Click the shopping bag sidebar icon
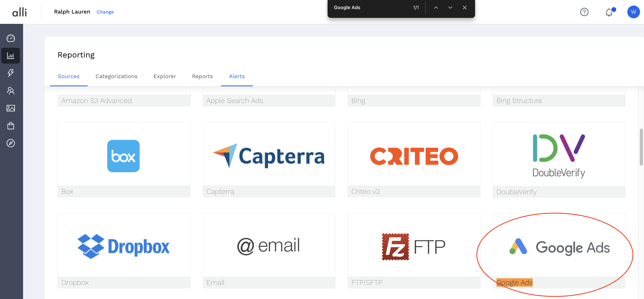Image resolution: width=644 pixels, height=299 pixels. [11, 126]
